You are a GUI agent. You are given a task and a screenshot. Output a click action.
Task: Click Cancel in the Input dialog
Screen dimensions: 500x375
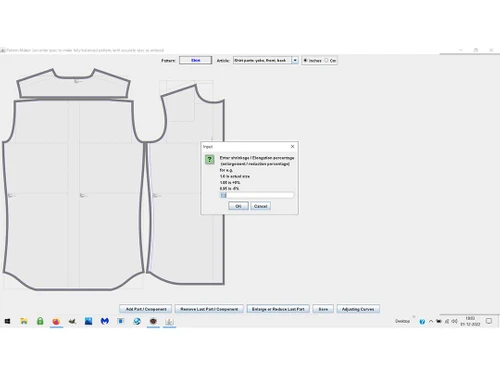pos(260,206)
